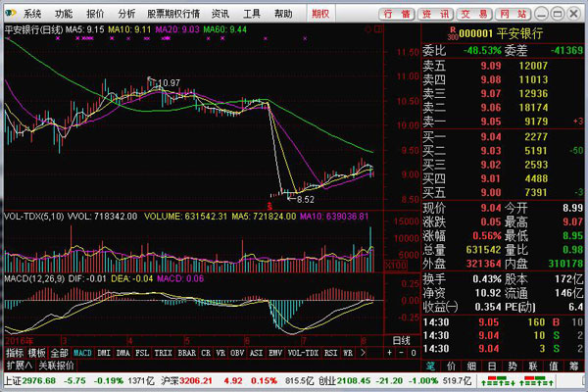Click the second market-breadth arrows indicator in the status bar
The height and width of the screenshot is (392, 588).
537,381
